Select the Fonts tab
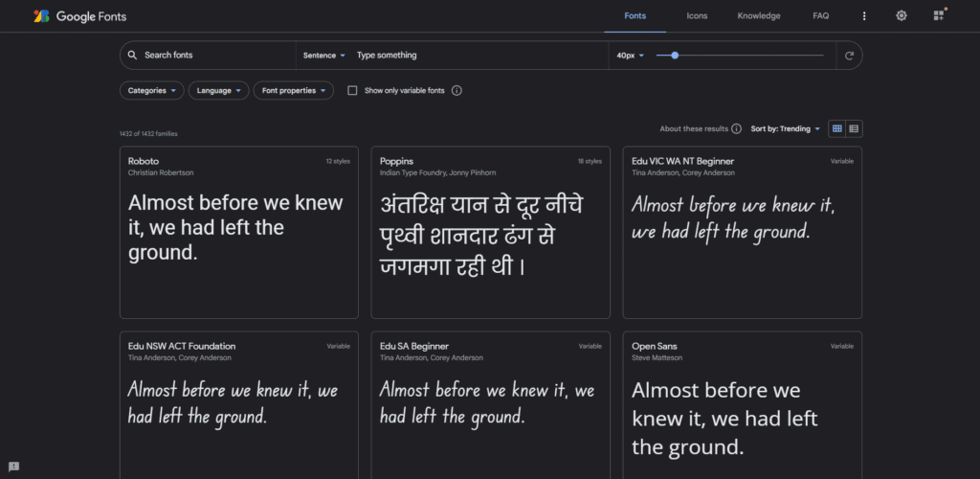Image resolution: width=980 pixels, height=479 pixels. (635, 16)
